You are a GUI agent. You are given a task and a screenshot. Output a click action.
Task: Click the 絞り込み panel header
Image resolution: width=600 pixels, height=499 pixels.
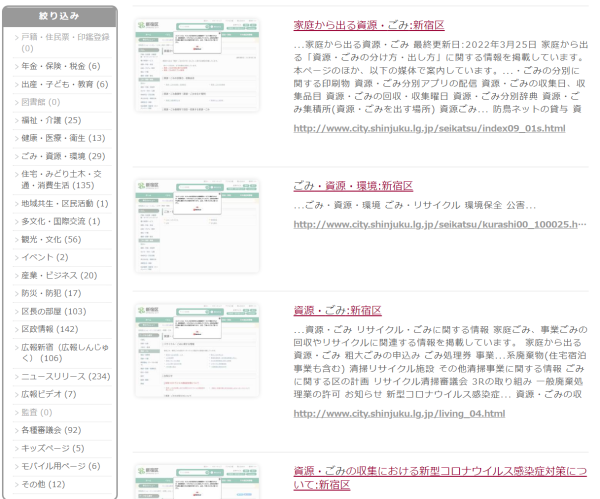click(x=60, y=16)
